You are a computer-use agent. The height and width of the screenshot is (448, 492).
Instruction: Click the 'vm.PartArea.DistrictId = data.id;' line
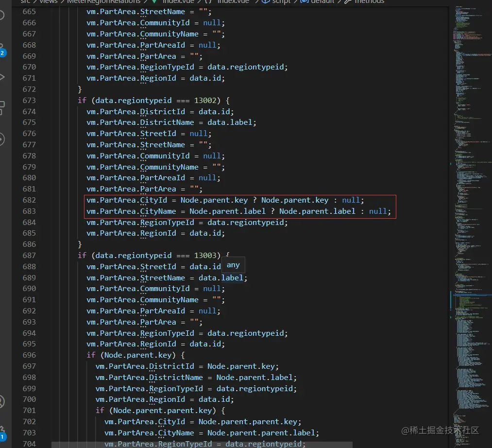[160, 111]
